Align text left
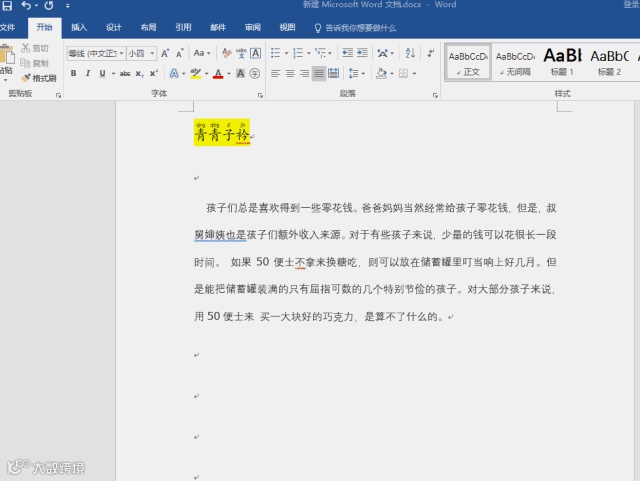Viewport: 640px width, 481px height. tap(276, 73)
